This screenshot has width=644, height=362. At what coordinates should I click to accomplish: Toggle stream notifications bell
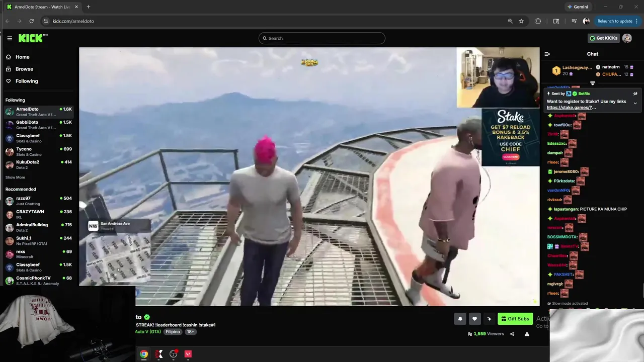[x=460, y=319]
